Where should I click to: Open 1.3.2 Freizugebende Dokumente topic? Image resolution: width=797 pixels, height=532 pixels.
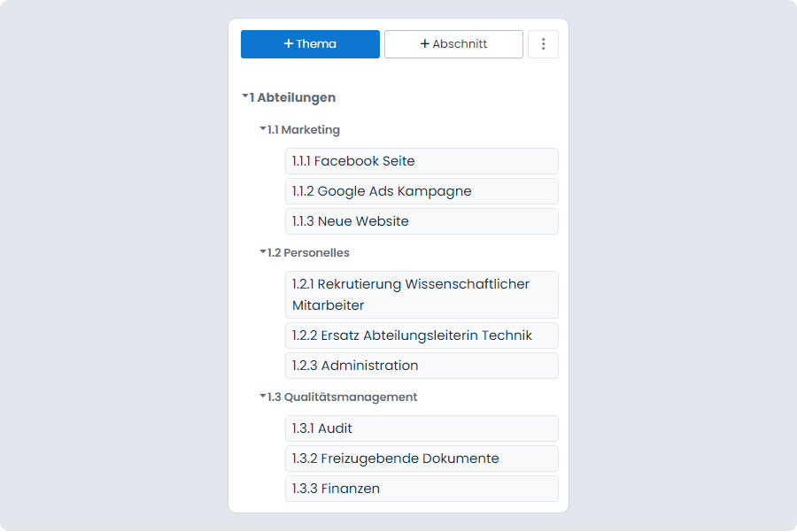422,459
